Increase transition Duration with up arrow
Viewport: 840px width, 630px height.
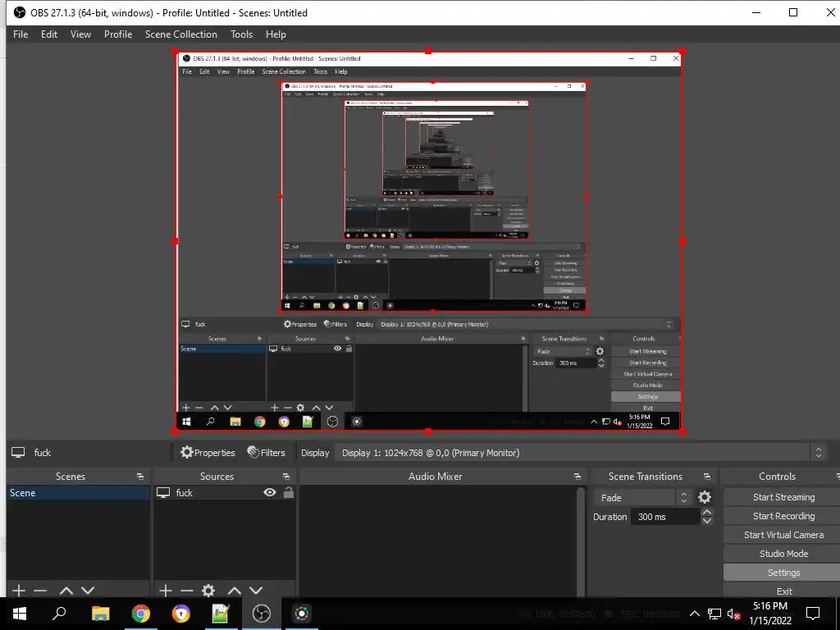706,512
